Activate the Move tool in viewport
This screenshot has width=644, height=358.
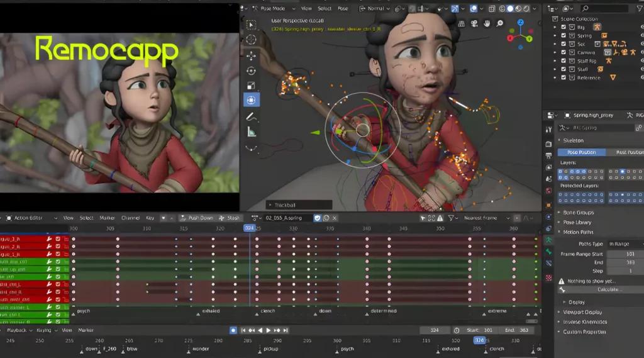(x=252, y=55)
